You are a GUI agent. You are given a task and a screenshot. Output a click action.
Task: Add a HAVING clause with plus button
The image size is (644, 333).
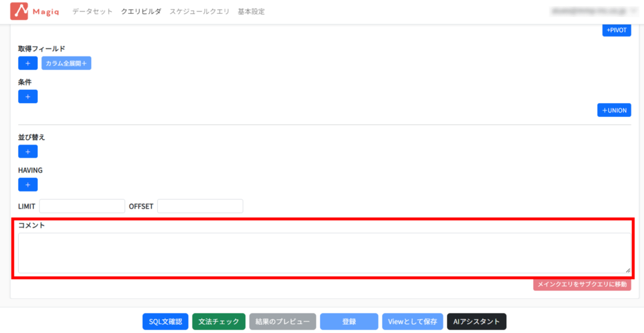click(28, 185)
